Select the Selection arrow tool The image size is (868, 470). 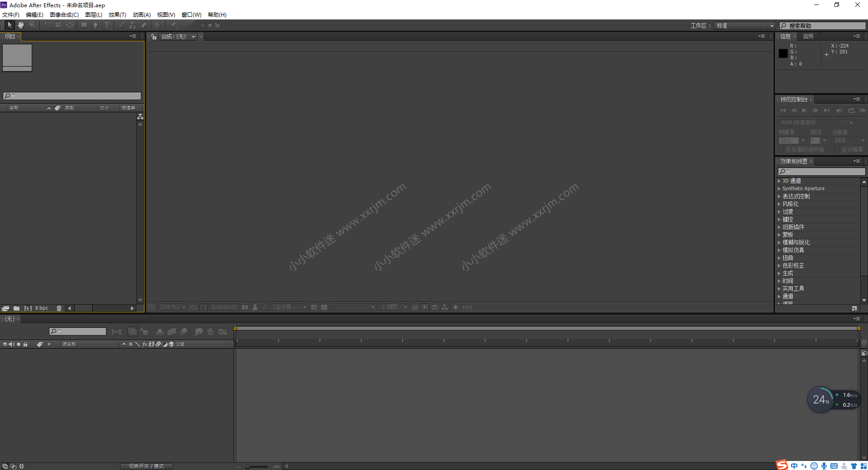(x=10, y=25)
